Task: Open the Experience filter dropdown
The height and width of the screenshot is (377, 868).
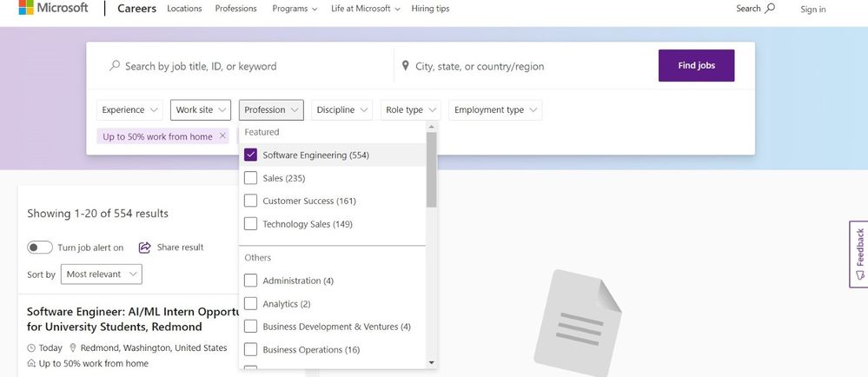Action: pos(129,109)
